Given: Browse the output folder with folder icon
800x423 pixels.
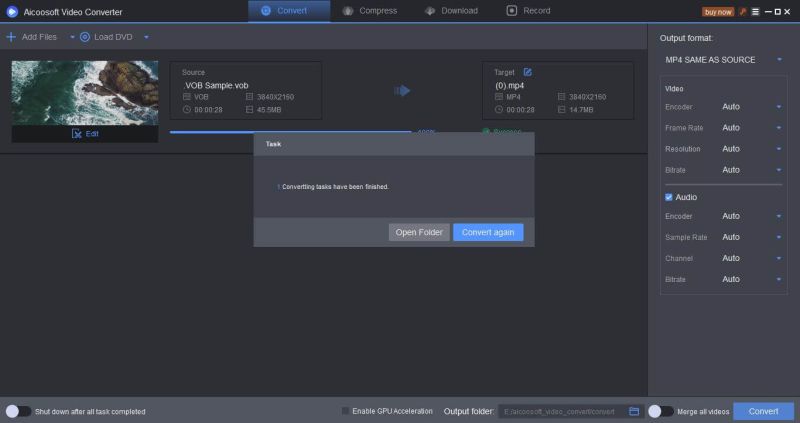Looking at the screenshot, I should pyautogui.click(x=634, y=411).
